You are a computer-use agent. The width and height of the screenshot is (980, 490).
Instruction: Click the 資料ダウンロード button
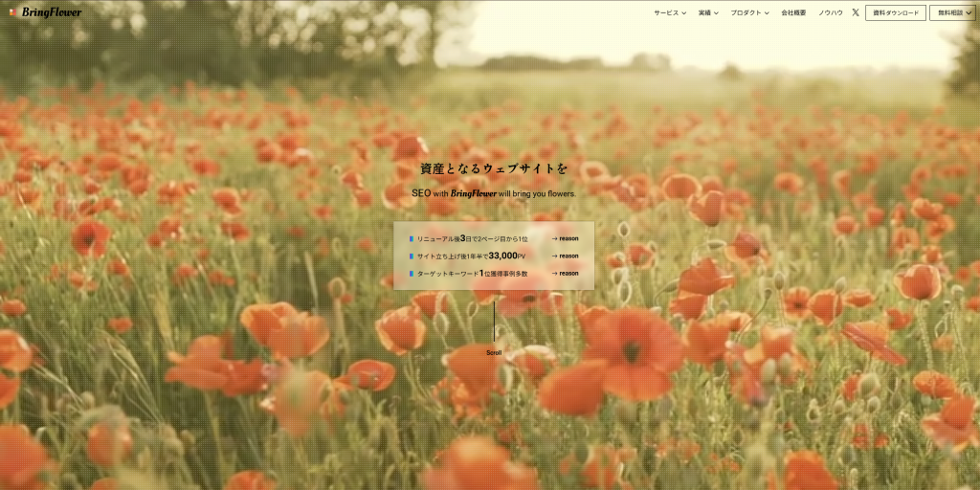click(x=896, y=12)
